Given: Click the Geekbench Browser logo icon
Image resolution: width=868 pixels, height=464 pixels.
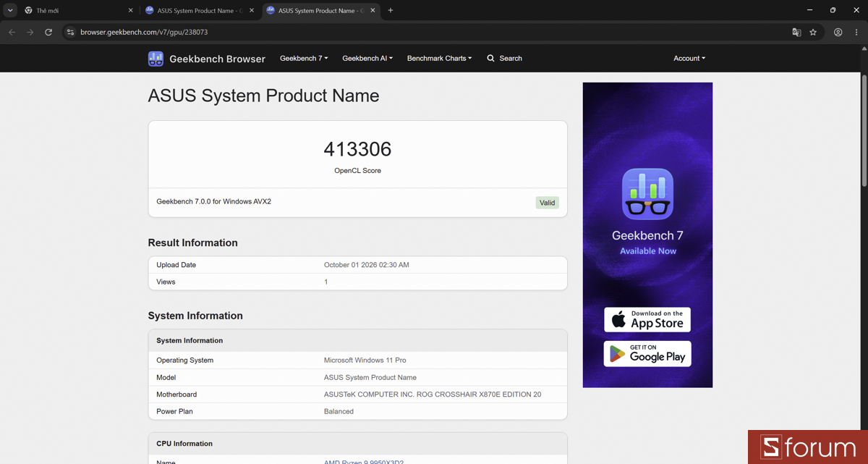Looking at the screenshot, I should coord(156,59).
